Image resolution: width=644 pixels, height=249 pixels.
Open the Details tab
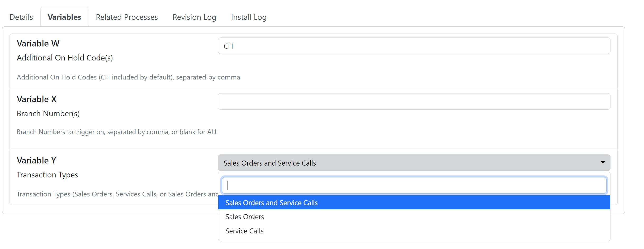tap(21, 17)
